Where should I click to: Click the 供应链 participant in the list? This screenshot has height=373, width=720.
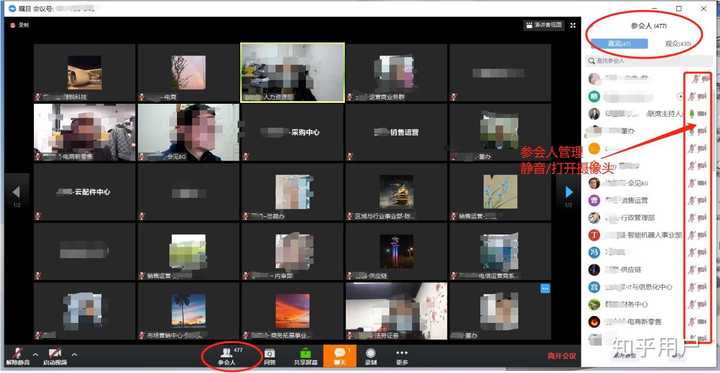[x=649, y=269]
